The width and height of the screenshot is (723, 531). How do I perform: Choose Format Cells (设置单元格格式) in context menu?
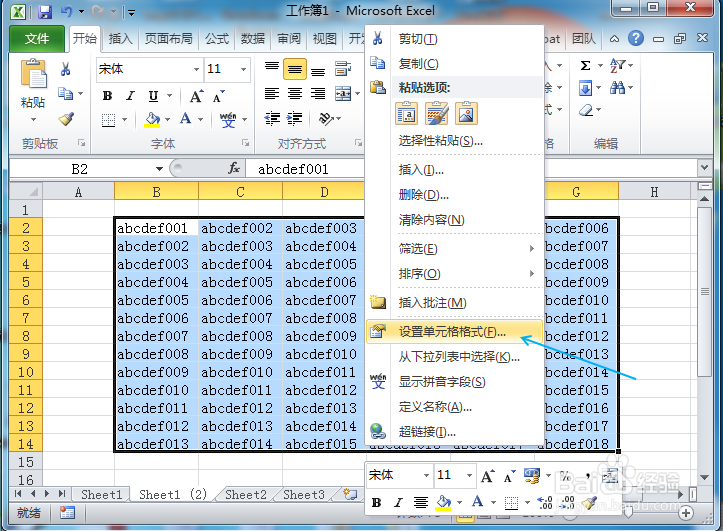(x=454, y=332)
